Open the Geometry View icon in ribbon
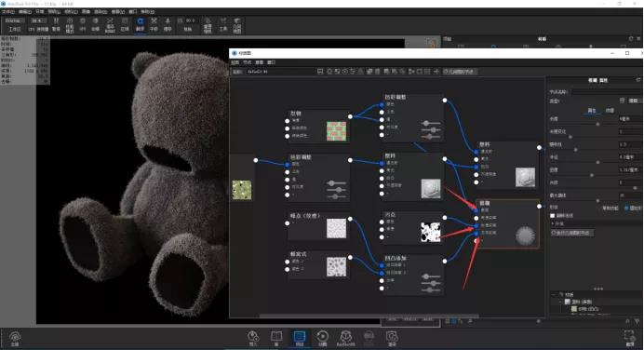Viewport: 644px width, 350px height. click(x=237, y=24)
